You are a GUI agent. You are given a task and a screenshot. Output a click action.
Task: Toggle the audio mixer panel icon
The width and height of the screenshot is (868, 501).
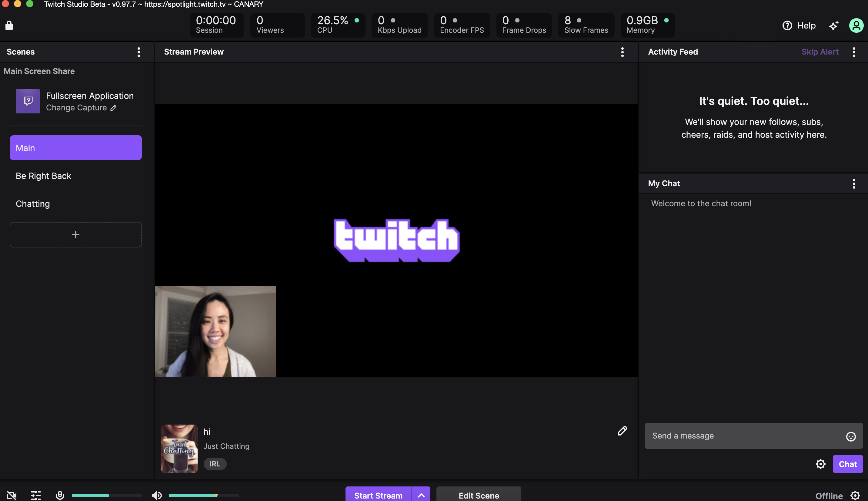pyautogui.click(x=36, y=494)
